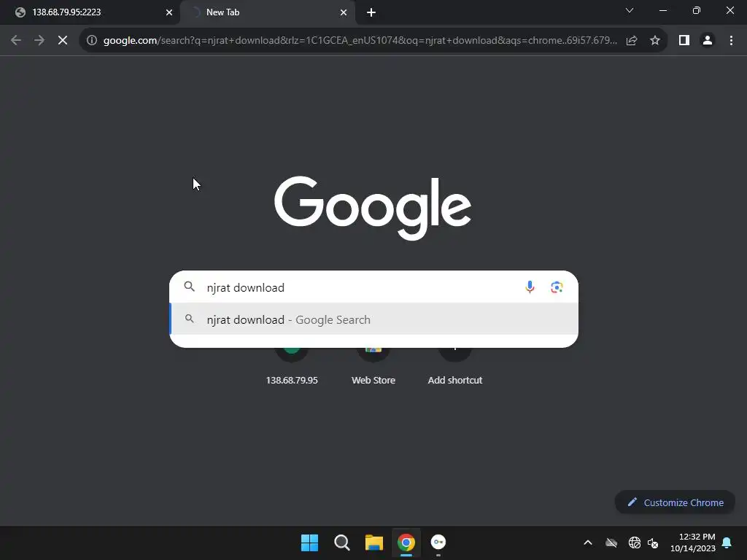Viewport: 747px width, 560px height.
Task: Start voice search with the microphone
Action: coord(530,287)
